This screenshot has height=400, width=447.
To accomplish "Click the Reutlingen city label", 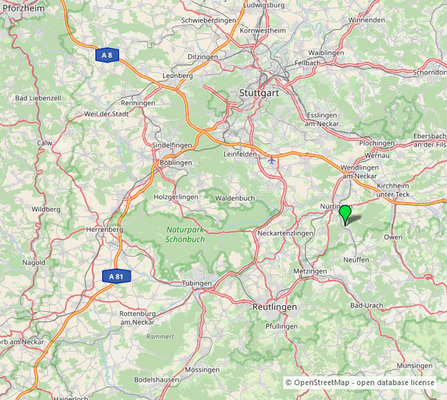I will 274,307.
